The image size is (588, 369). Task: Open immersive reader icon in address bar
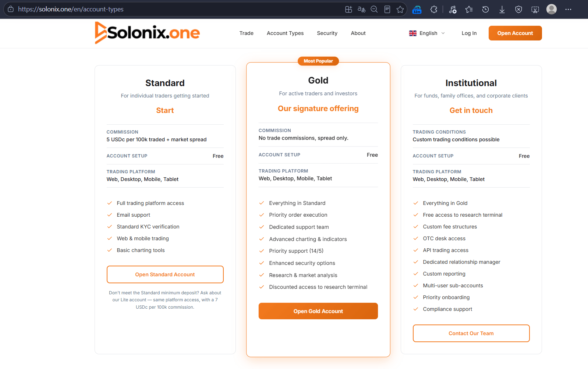pyautogui.click(x=387, y=10)
